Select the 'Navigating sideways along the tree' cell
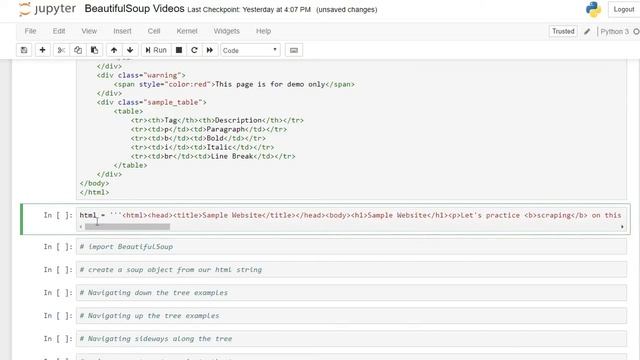 351,339
